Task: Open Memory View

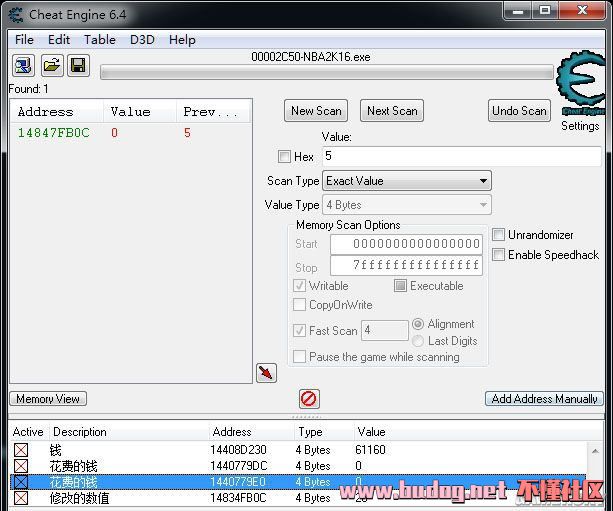Action: (48, 399)
